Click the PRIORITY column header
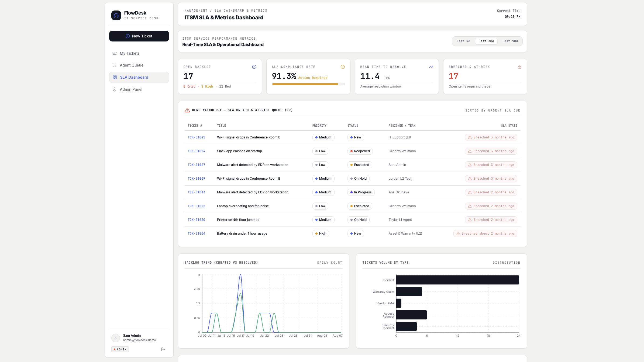The height and width of the screenshot is (362, 644). [319, 126]
